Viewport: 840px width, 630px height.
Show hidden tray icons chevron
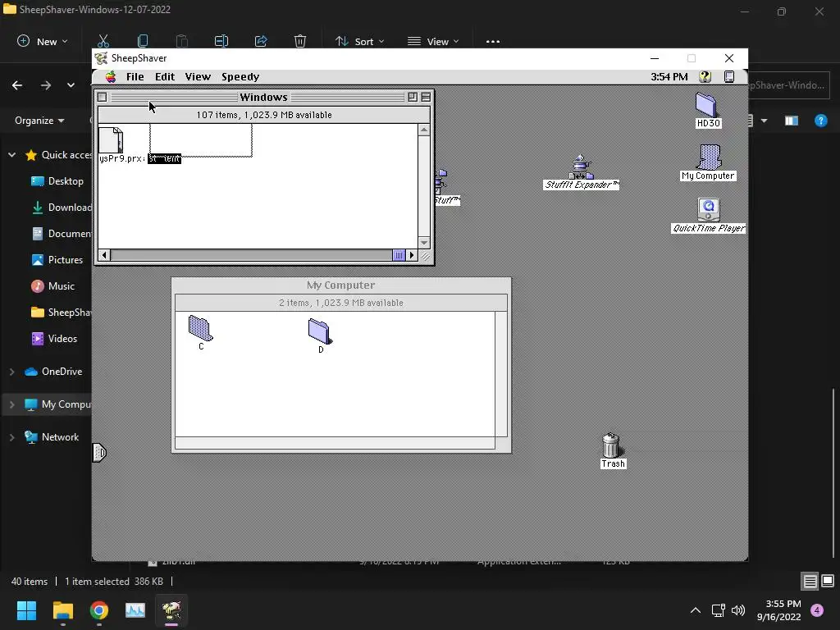click(x=696, y=610)
